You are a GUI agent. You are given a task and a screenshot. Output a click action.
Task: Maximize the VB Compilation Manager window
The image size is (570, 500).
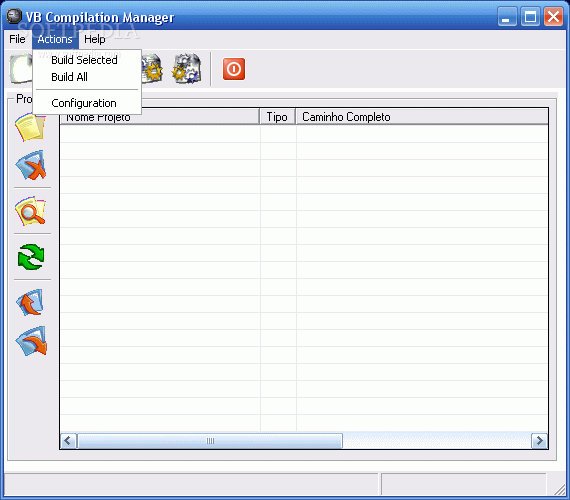tap(530, 17)
